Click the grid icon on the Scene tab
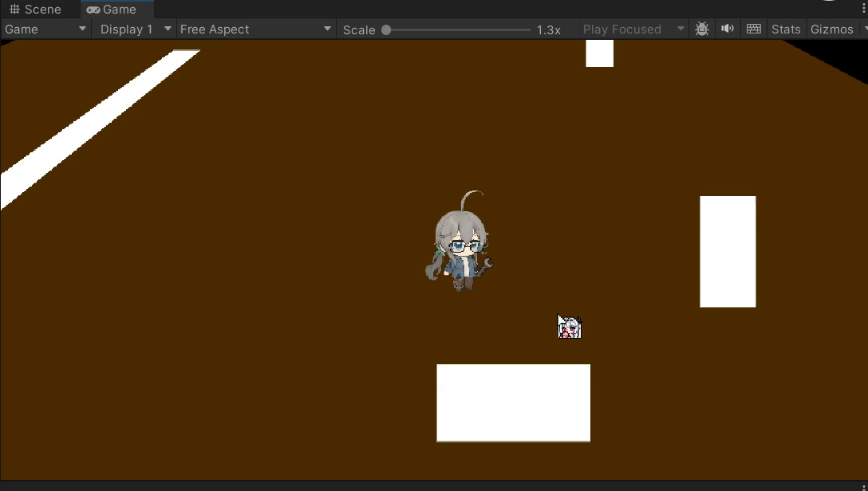This screenshot has width=868, height=491. point(14,10)
